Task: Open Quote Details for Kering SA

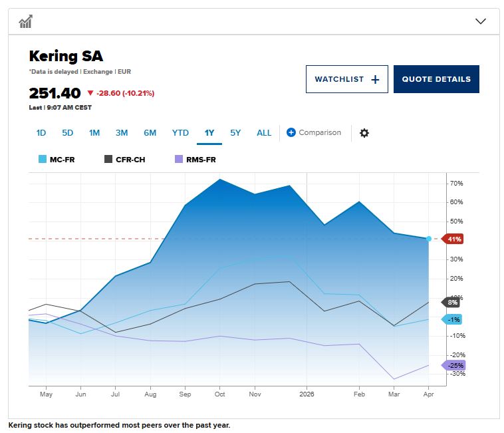Action: [436, 79]
